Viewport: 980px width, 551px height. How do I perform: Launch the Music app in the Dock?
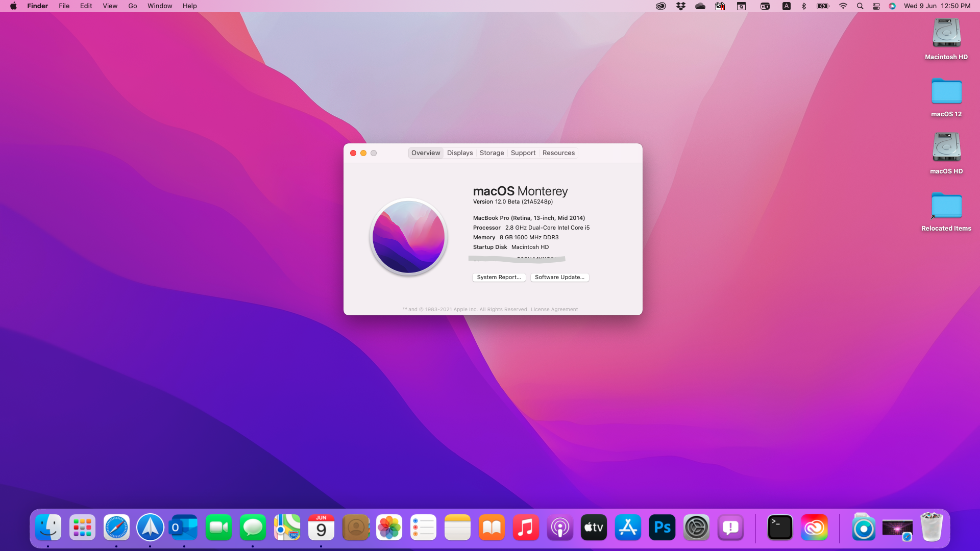coord(526,528)
